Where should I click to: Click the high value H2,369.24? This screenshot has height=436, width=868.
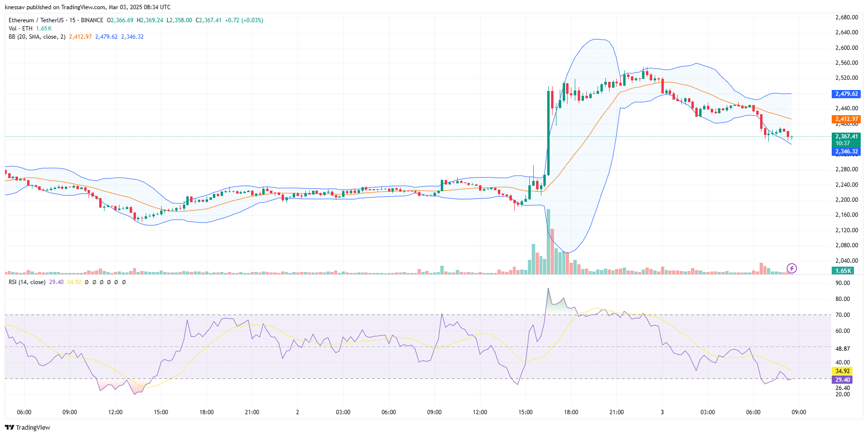pyautogui.click(x=150, y=20)
